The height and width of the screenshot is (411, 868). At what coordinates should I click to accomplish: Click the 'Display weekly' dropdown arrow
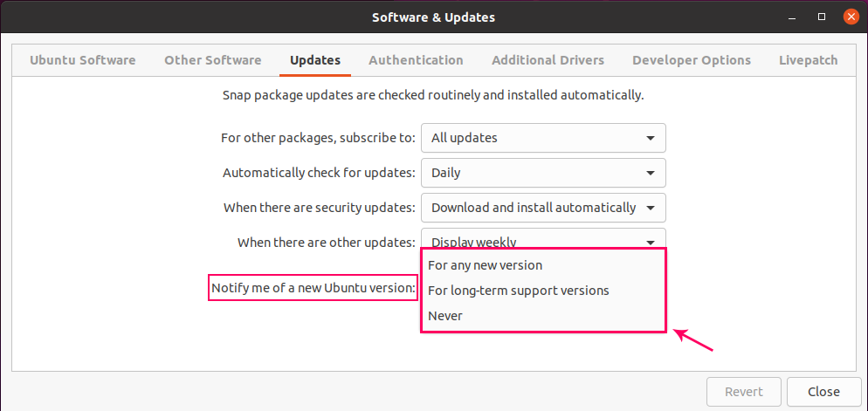pyautogui.click(x=651, y=242)
